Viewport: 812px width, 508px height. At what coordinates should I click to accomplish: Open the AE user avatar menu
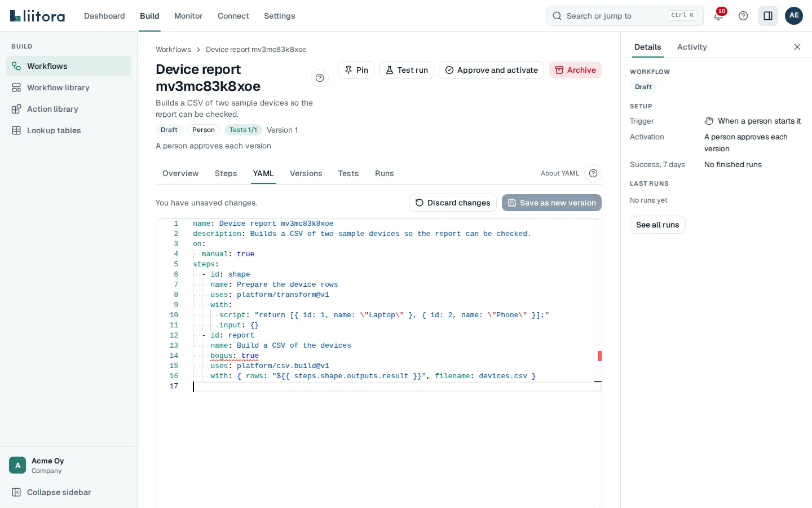[x=794, y=16]
